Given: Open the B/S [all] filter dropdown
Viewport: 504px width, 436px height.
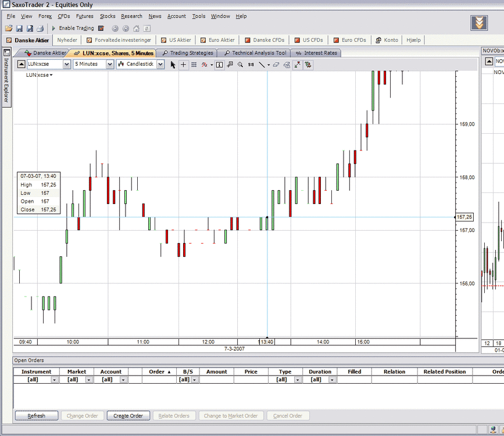Looking at the screenshot, I should pyautogui.click(x=195, y=380).
